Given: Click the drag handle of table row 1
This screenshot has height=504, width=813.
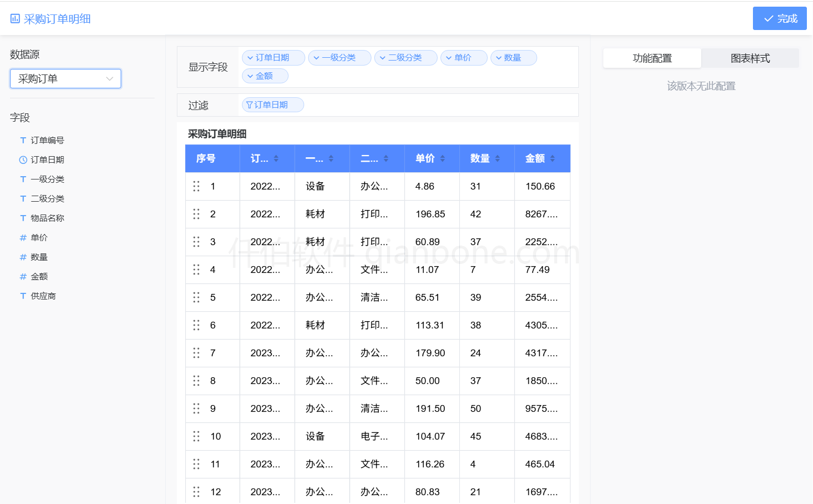Looking at the screenshot, I should point(196,186).
